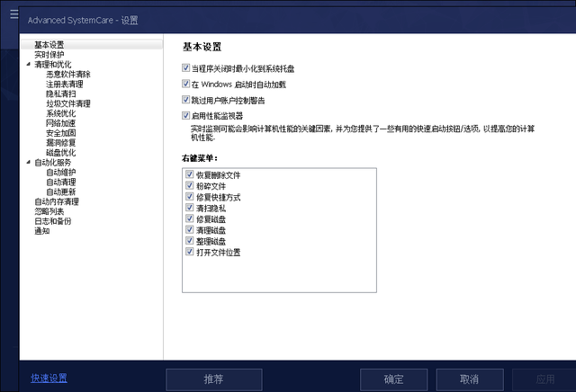Toggle auto-load at Windows startup checkbox
Viewport: 576px width, 392px height.
(186, 84)
